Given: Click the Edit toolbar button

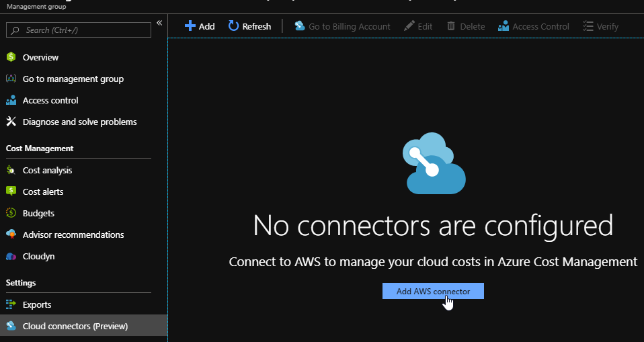Looking at the screenshot, I should pyautogui.click(x=418, y=26).
